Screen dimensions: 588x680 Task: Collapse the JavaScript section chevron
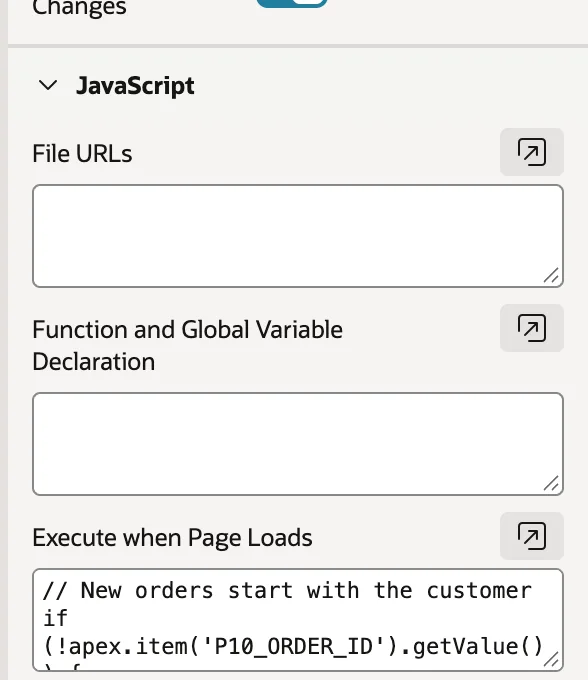point(48,85)
